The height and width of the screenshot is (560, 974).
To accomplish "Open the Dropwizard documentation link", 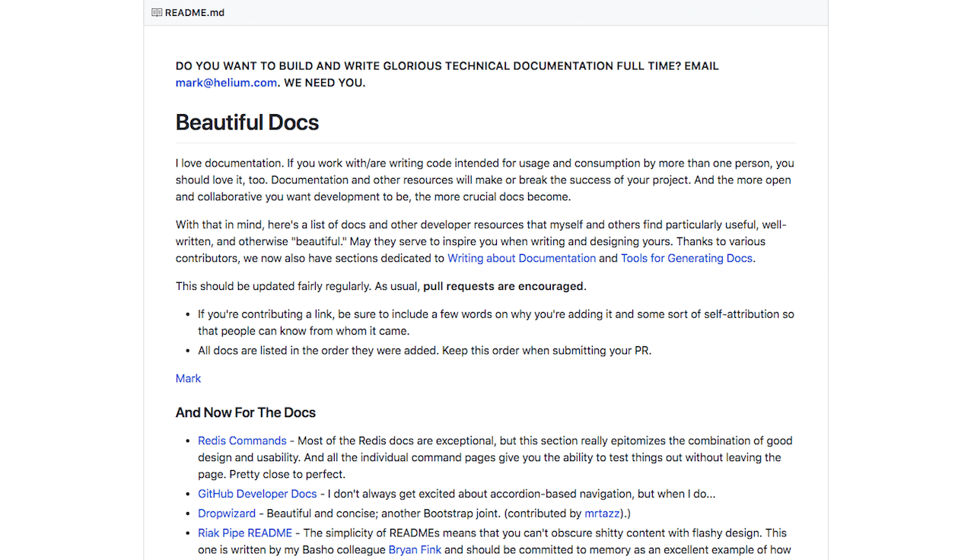I will pyautogui.click(x=227, y=513).
